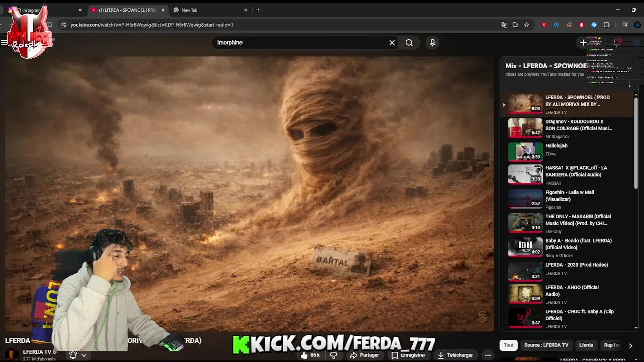Image resolution: width=644 pixels, height=362 pixels.
Task: Open the site information icon in address bar
Action: pos(63,24)
